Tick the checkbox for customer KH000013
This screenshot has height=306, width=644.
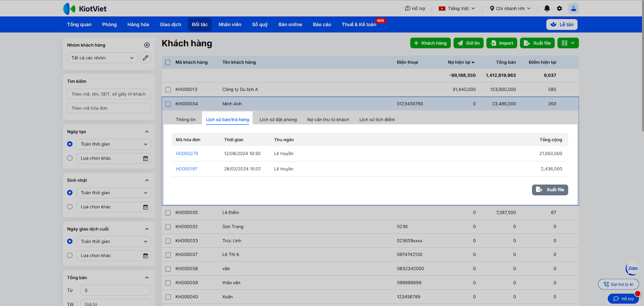tap(168, 90)
